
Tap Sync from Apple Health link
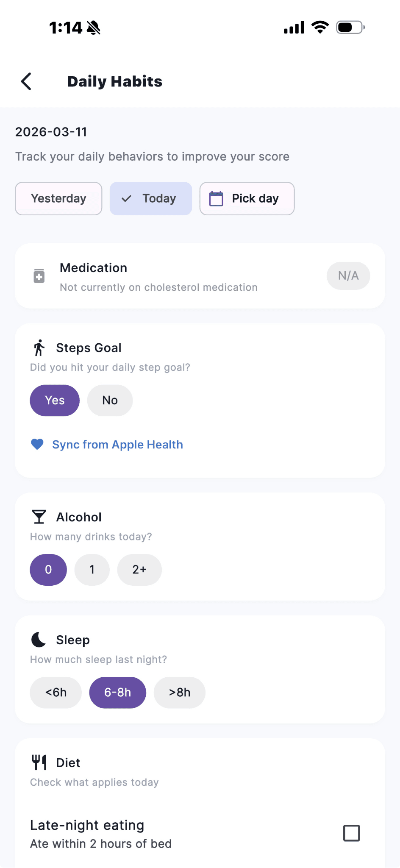(117, 445)
